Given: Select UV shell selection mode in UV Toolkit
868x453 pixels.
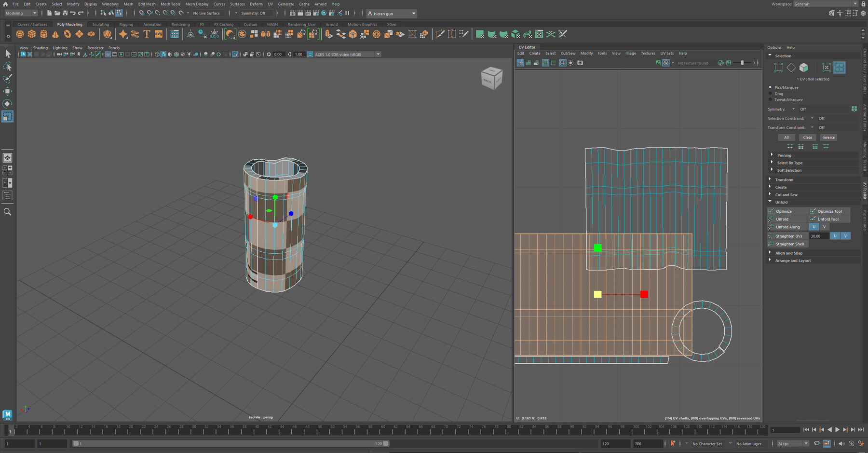Looking at the screenshot, I should tap(839, 68).
